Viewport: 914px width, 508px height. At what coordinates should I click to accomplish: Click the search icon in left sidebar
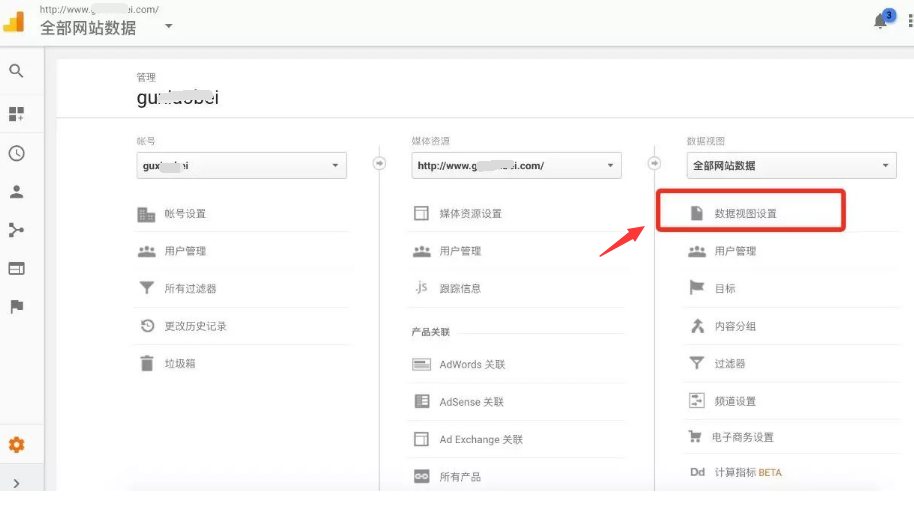16,71
